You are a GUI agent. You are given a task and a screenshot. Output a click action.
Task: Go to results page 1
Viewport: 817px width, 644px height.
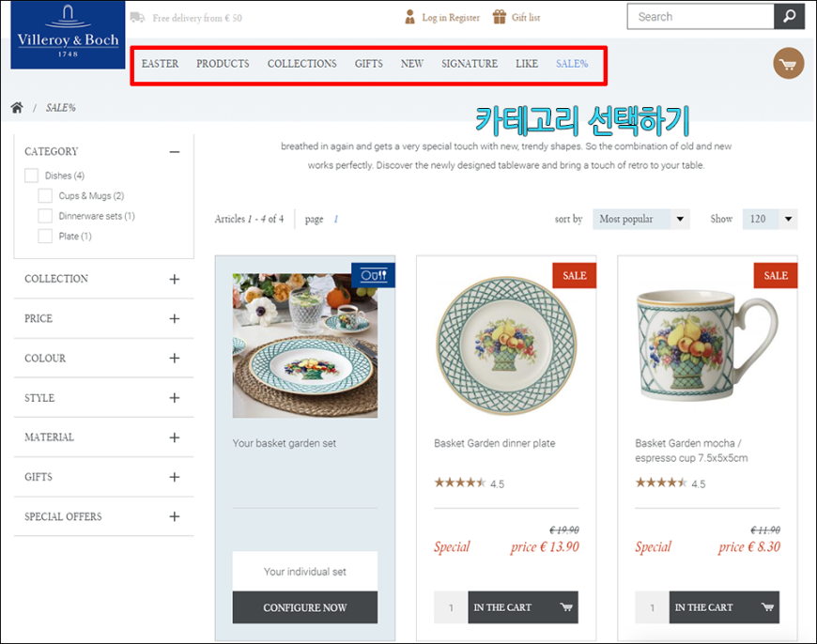(336, 220)
